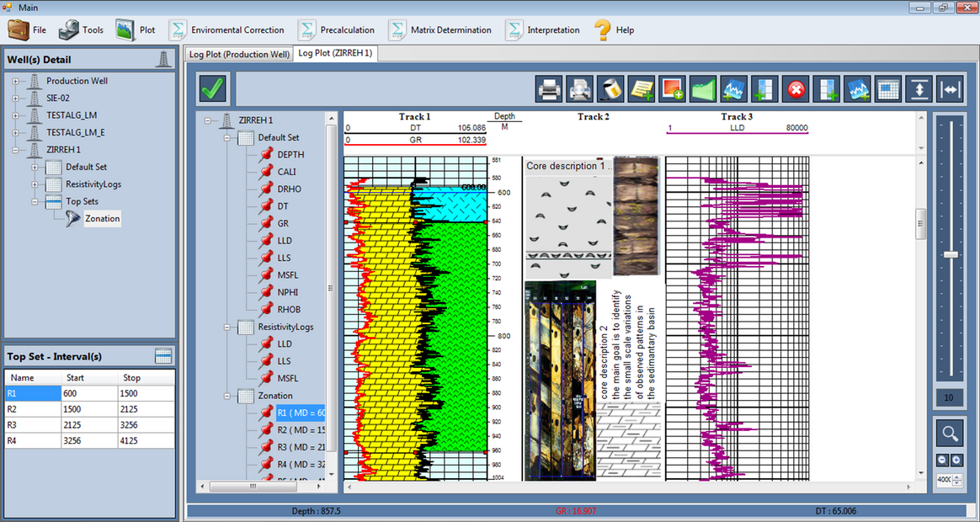This screenshot has height=522, width=980.
Task: Click the large magnifier zoom button
Action: [950, 433]
